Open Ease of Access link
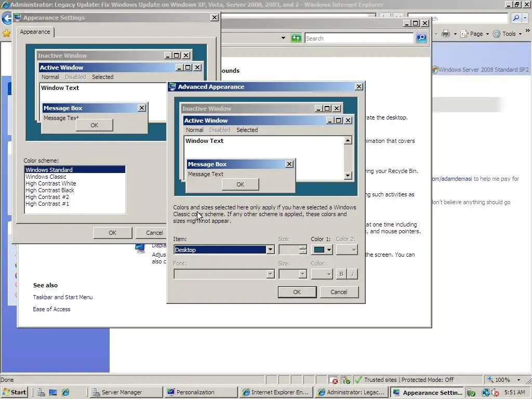The width and height of the screenshot is (532, 399). (x=51, y=309)
